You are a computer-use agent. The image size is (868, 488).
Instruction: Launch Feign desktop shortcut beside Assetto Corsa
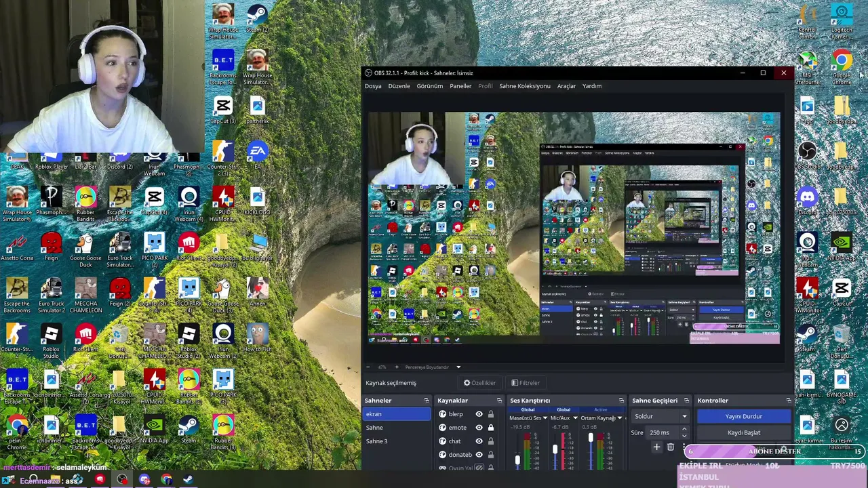click(52, 248)
